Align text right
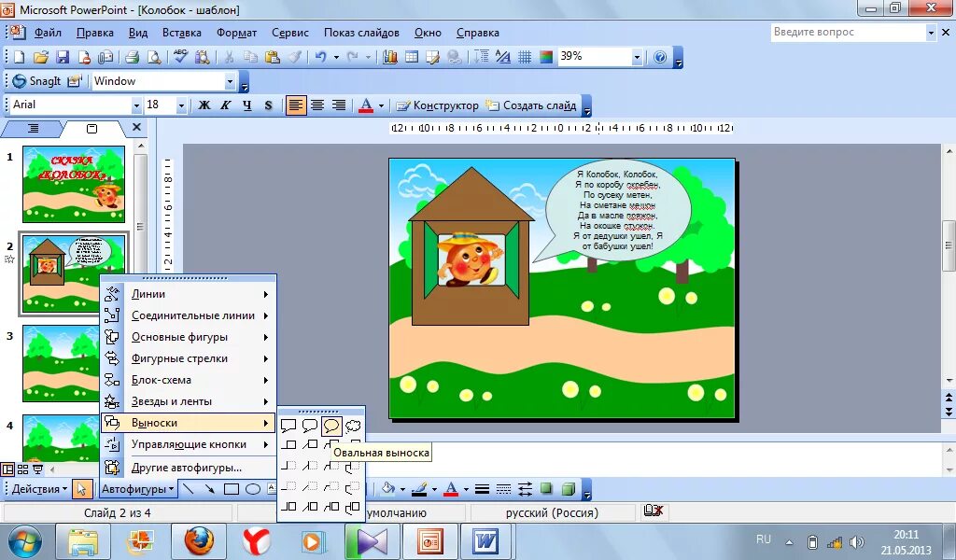 tap(338, 105)
